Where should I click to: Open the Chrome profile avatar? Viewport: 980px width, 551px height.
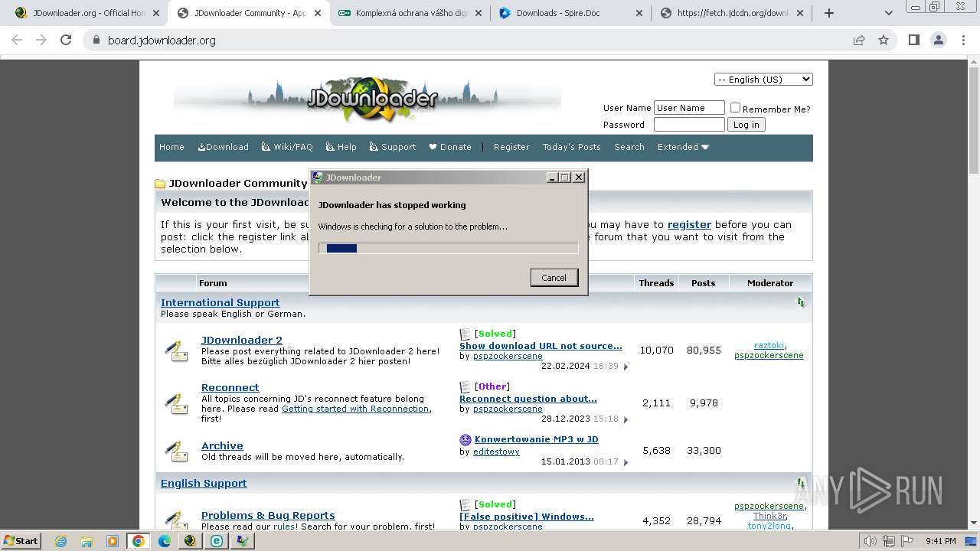coord(938,40)
